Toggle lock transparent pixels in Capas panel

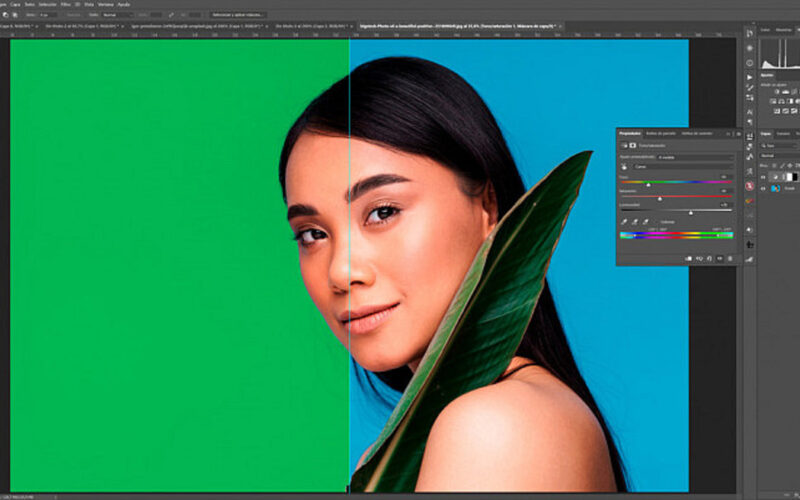point(774,165)
